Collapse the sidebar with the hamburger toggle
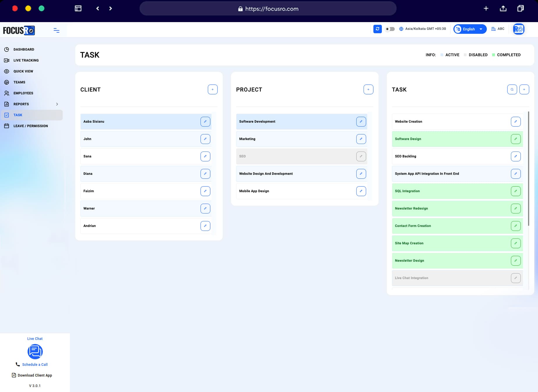 coord(56,30)
